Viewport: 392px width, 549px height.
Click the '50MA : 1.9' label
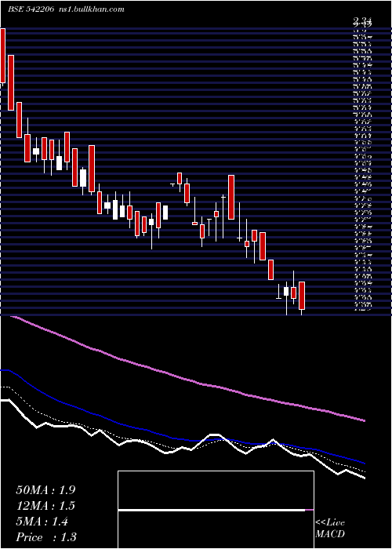(x=45, y=490)
